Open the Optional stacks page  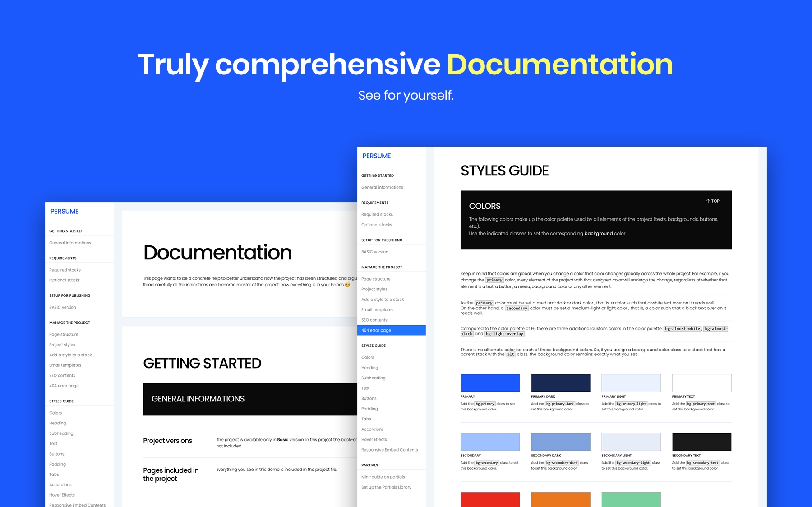tap(376, 224)
